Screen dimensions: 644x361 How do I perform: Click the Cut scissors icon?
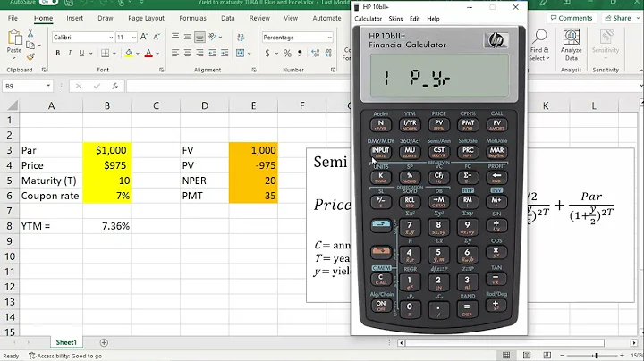pyautogui.click(x=30, y=33)
